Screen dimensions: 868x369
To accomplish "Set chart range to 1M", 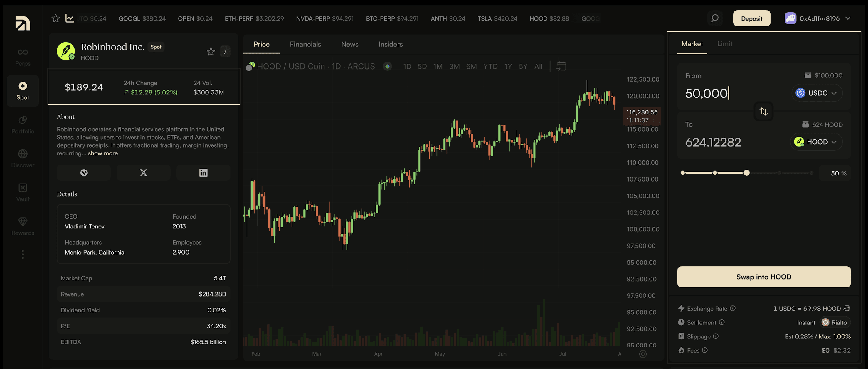I will pyautogui.click(x=438, y=66).
